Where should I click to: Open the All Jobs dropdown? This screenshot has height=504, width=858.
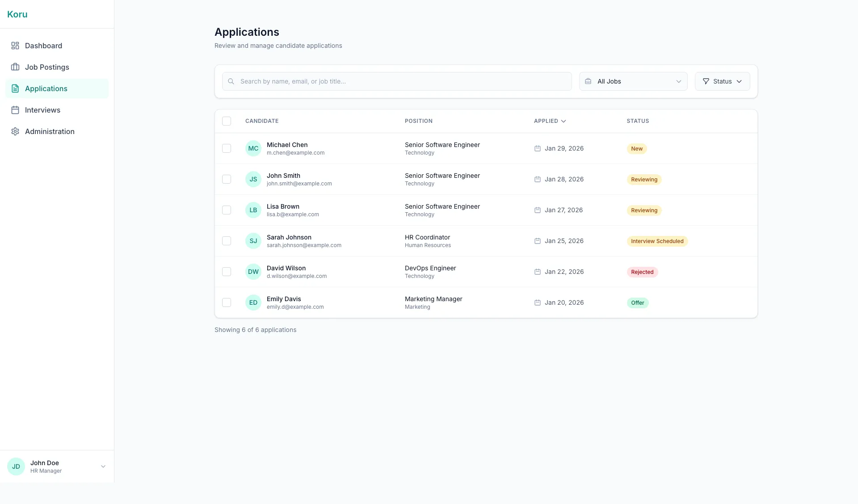[x=633, y=81]
